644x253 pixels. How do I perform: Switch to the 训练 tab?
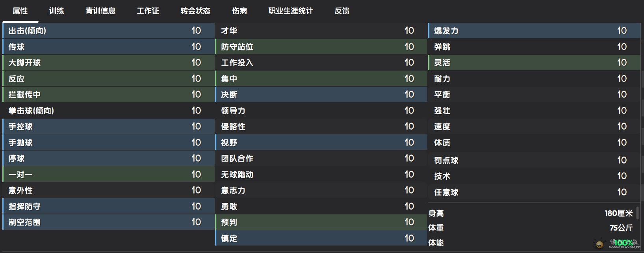(56, 11)
